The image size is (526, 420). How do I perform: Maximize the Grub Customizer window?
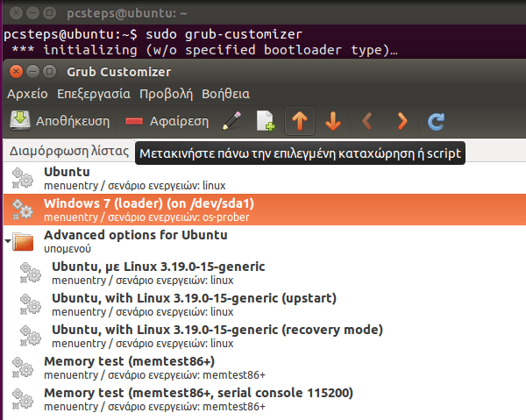pos(50,72)
